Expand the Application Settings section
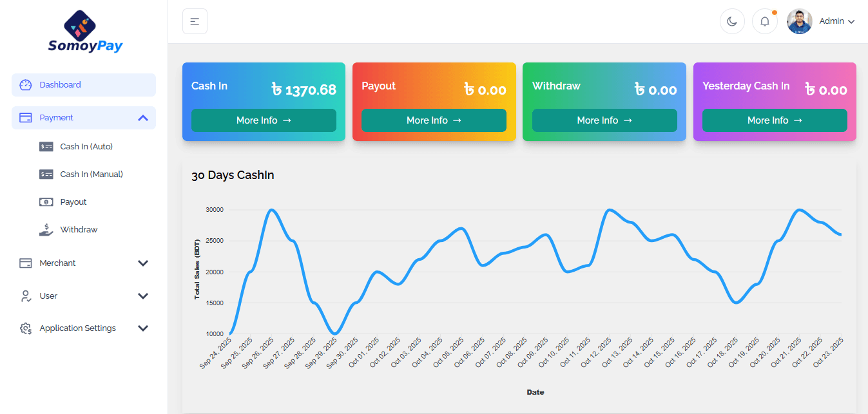The width and height of the screenshot is (868, 414). [142, 328]
